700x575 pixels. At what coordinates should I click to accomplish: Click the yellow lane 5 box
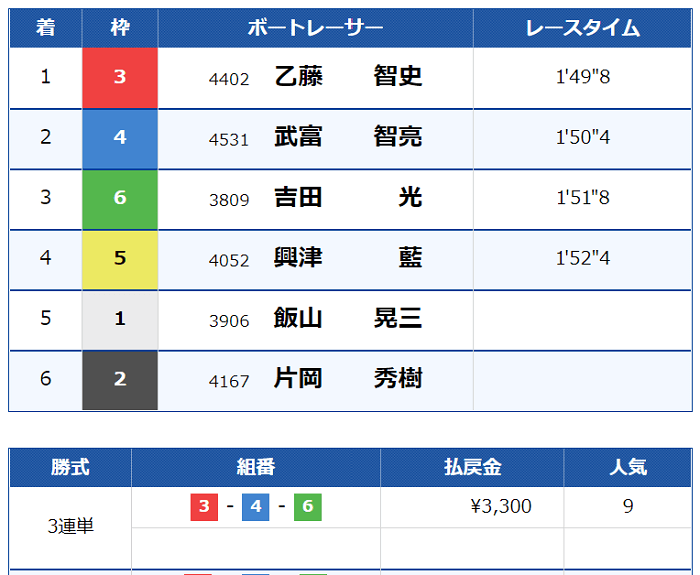[120, 260]
